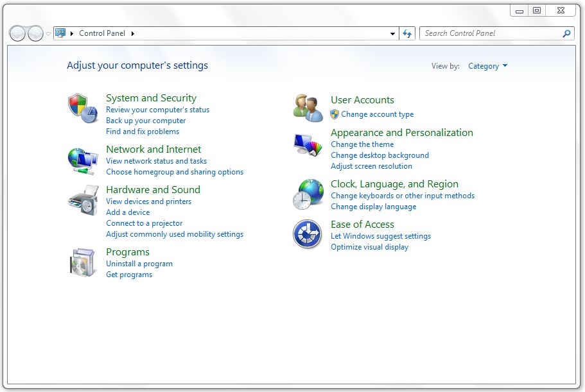Screen dimensions: 585x392
Task: Select Adjust screen resolution
Action: (371, 166)
